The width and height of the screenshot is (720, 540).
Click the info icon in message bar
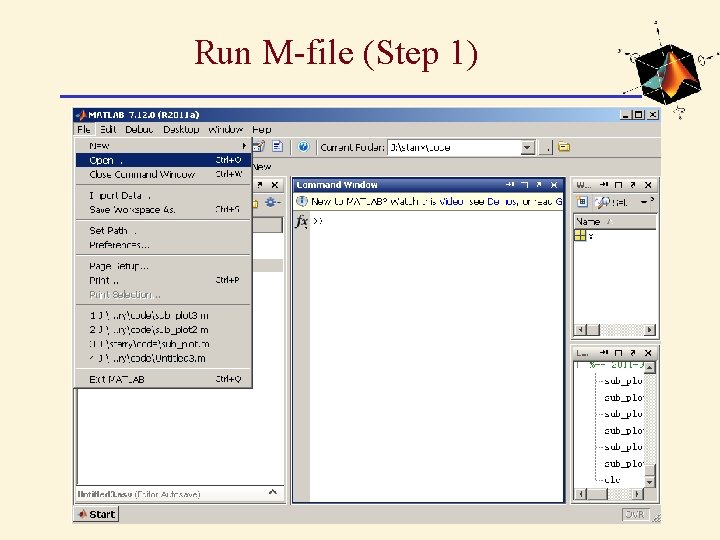(x=302, y=202)
